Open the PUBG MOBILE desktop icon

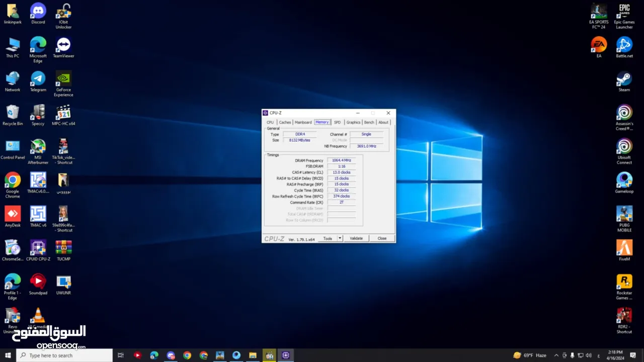[x=624, y=219]
